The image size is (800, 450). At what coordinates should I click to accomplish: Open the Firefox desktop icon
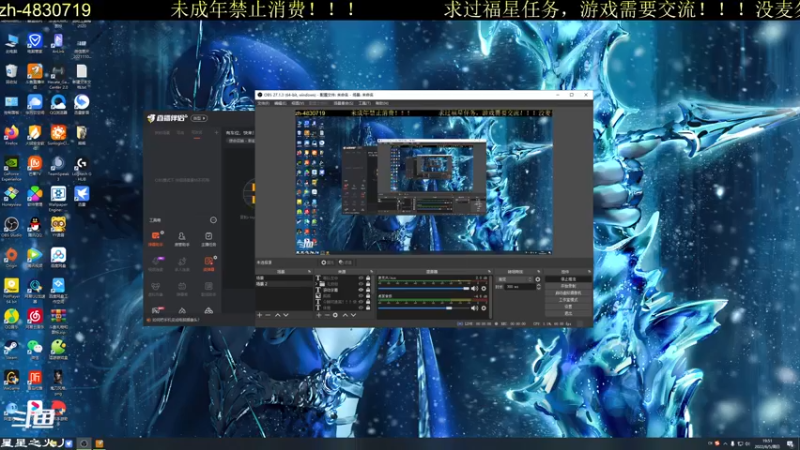pyautogui.click(x=11, y=135)
